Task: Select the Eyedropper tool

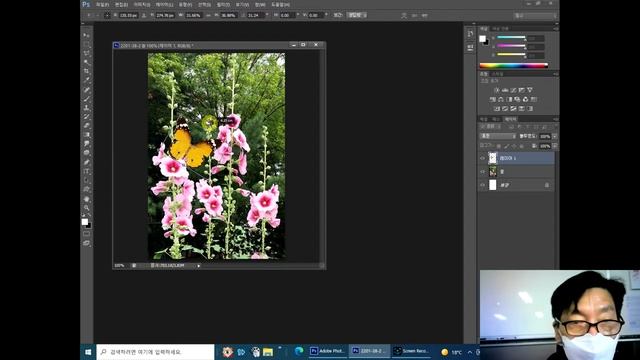Action: coord(87,80)
